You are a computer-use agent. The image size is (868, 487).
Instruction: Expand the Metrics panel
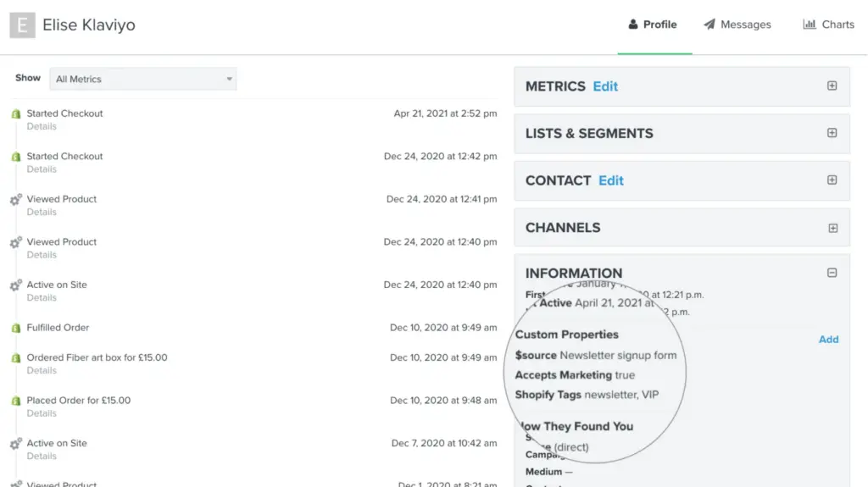832,86
